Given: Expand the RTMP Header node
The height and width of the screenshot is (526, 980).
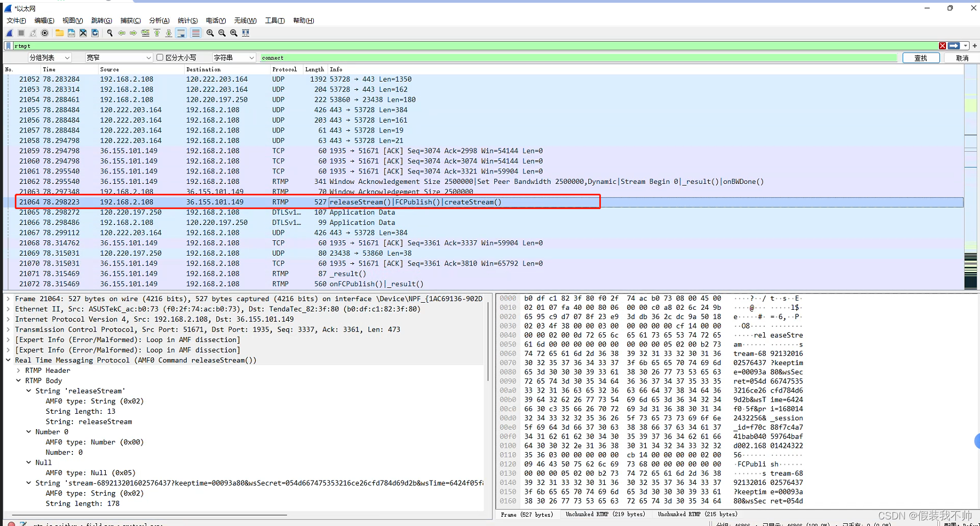Looking at the screenshot, I should click(19, 371).
